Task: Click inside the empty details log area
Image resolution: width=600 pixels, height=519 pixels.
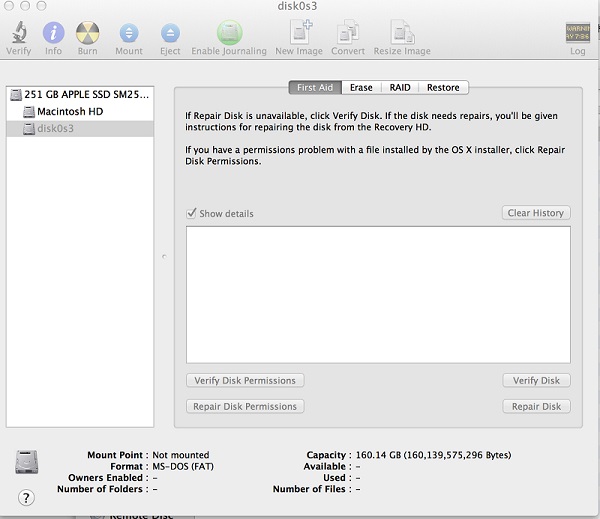Action: coord(378,295)
